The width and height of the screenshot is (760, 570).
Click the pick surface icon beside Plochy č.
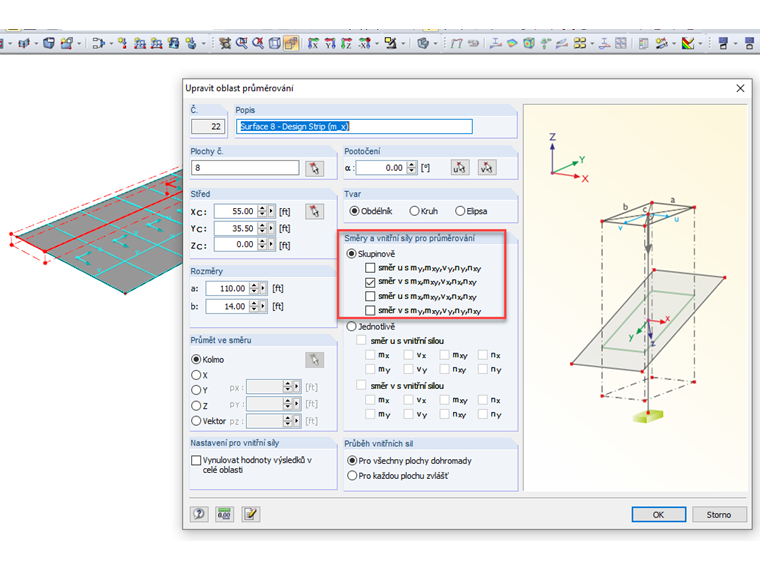[315, 168]
